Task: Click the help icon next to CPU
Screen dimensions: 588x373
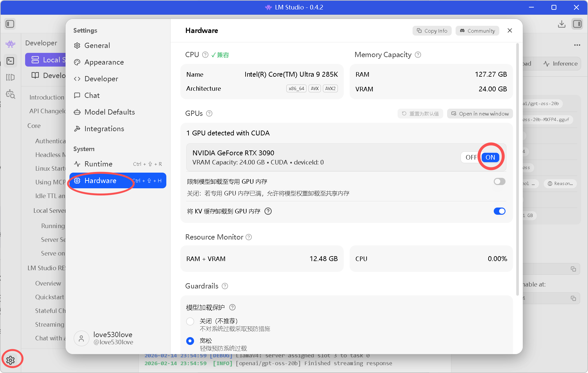Action: point(205,55)
